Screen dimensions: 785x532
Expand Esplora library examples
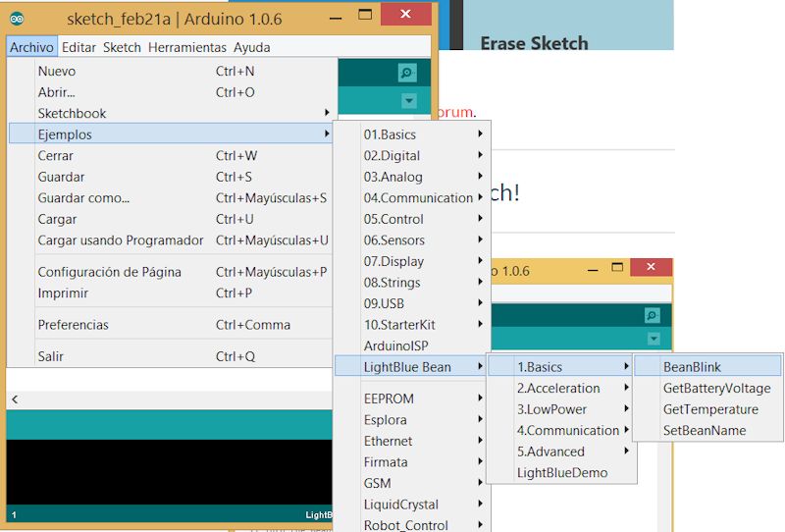pyautogui.click(x=412, y=420)
